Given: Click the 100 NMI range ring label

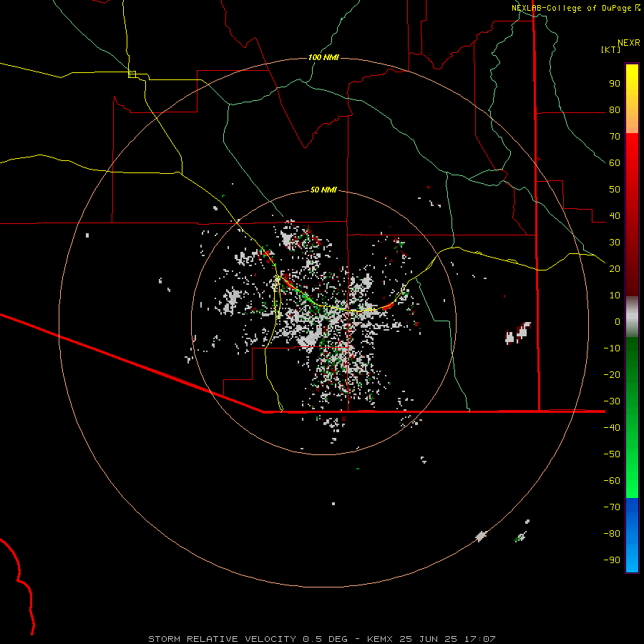Looking at the screenshot, I should point(323,57).
